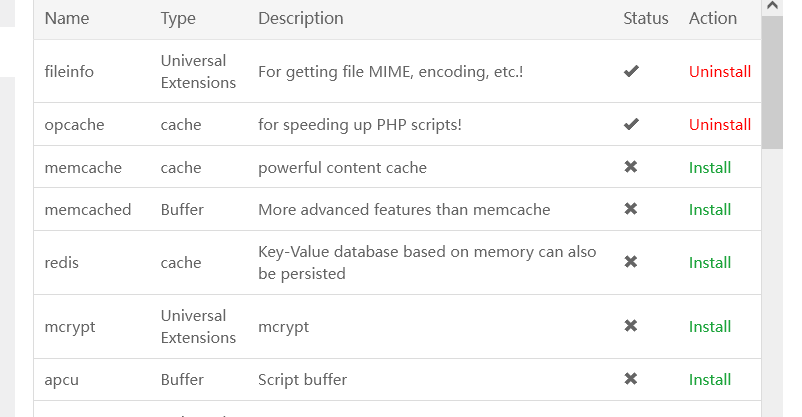Click the redis not-installed X icon

coord(630,262)
